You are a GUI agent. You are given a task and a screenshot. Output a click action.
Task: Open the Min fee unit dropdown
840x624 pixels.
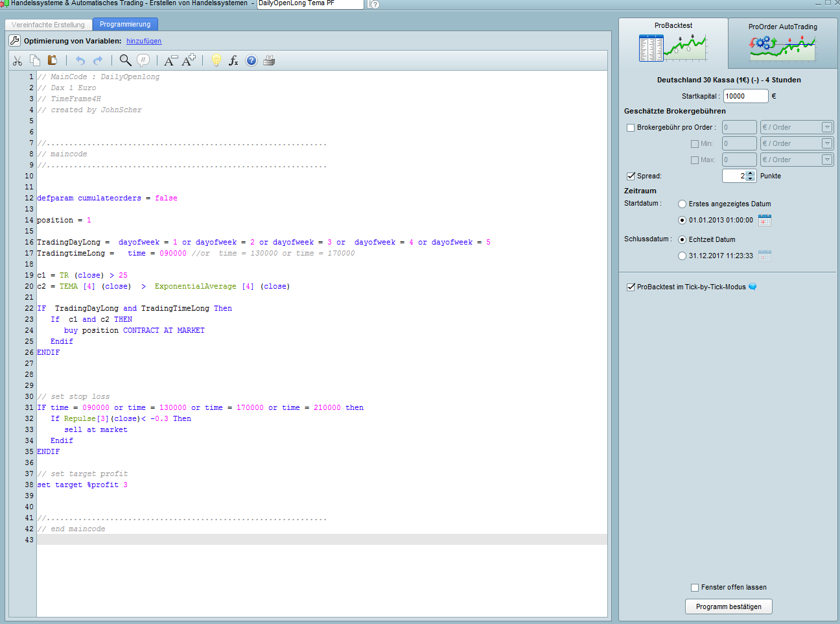pyautogui.click(x=827, y=143)
